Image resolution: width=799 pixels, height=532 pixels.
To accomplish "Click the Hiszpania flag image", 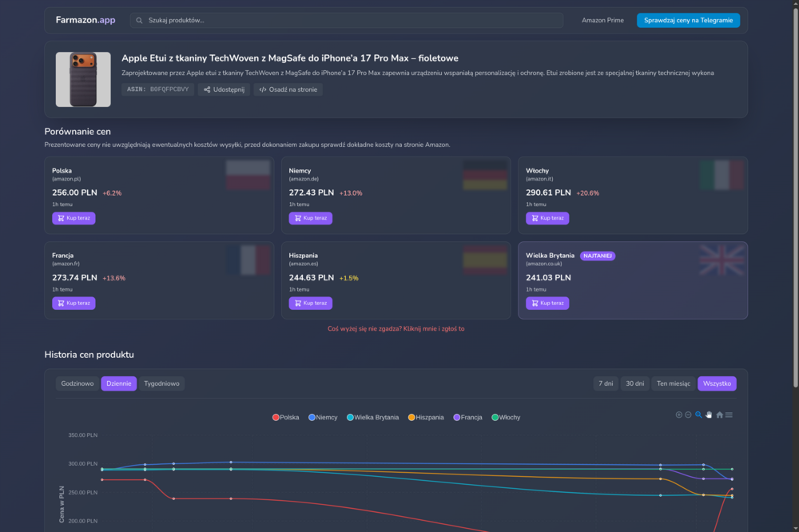I will pyautogui.click(x=485, y=260).
